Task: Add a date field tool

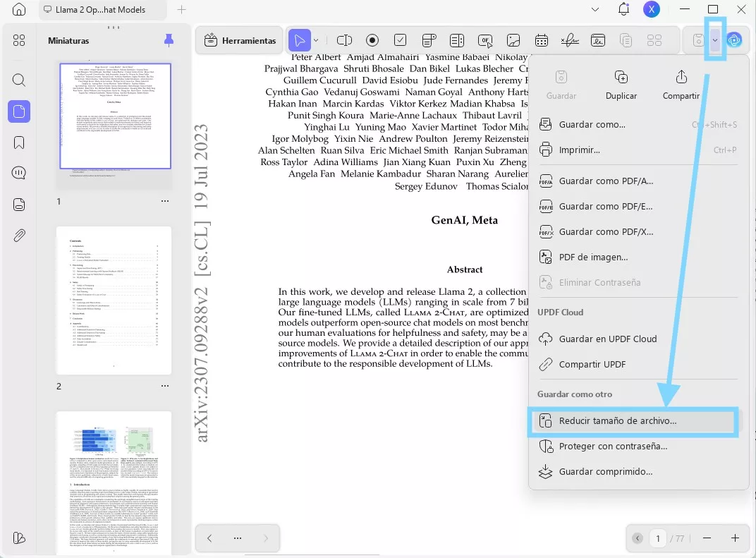Action: [x=542, y=40]
